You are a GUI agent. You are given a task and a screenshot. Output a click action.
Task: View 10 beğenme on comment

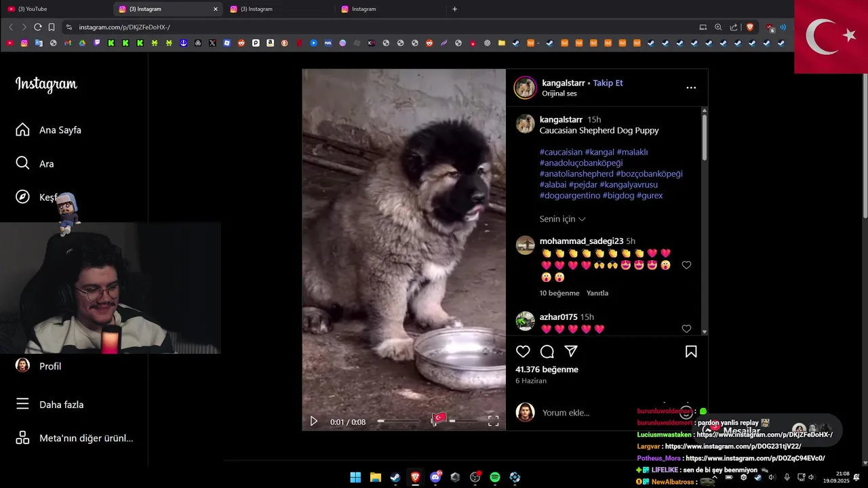tap(559, 293)
